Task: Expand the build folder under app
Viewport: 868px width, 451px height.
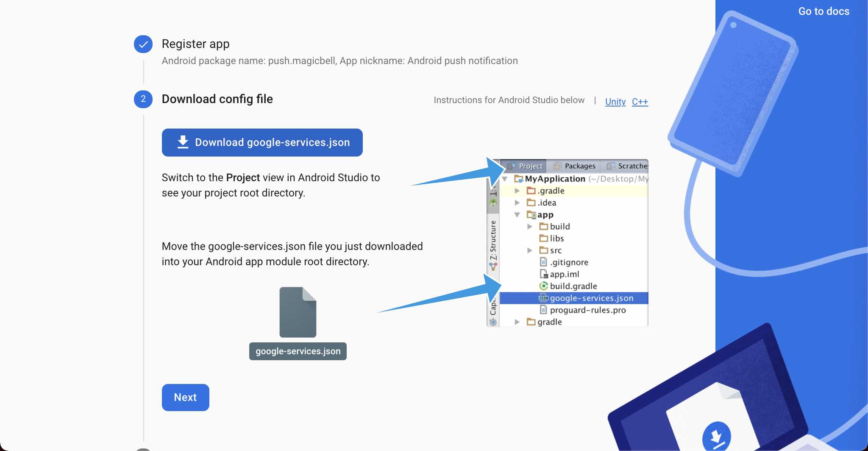Action: point(530,227)
